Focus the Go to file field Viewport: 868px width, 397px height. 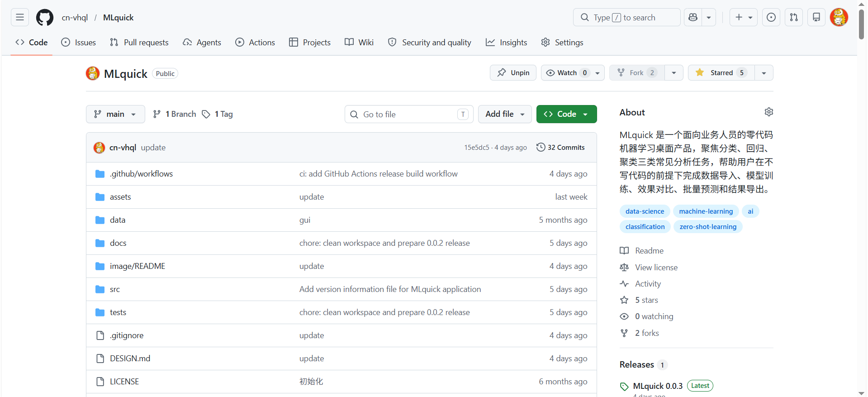tap(409, 114)
